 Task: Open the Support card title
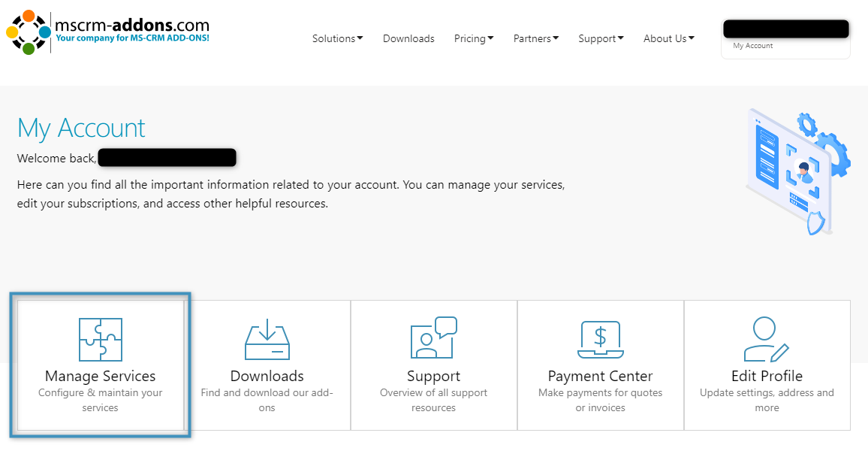coord(433,376)
